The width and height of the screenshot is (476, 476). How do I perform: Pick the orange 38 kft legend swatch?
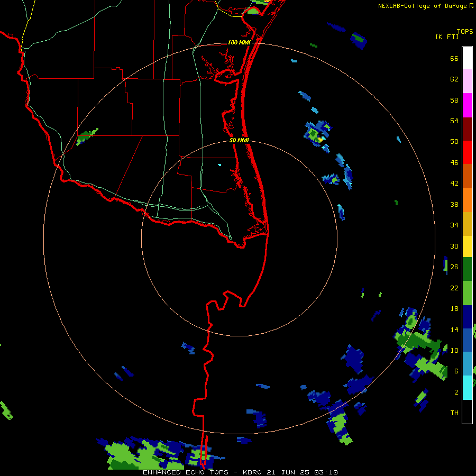point(467,200)
